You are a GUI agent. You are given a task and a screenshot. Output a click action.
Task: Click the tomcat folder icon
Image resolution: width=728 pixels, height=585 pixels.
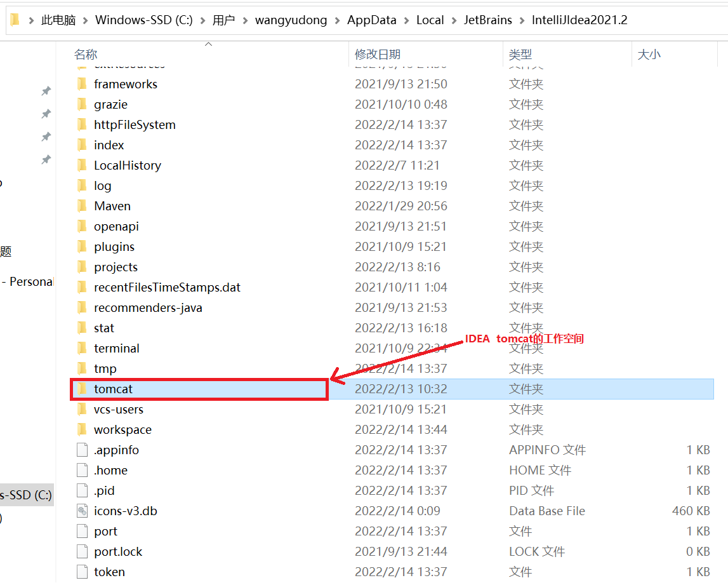(81, 389)
